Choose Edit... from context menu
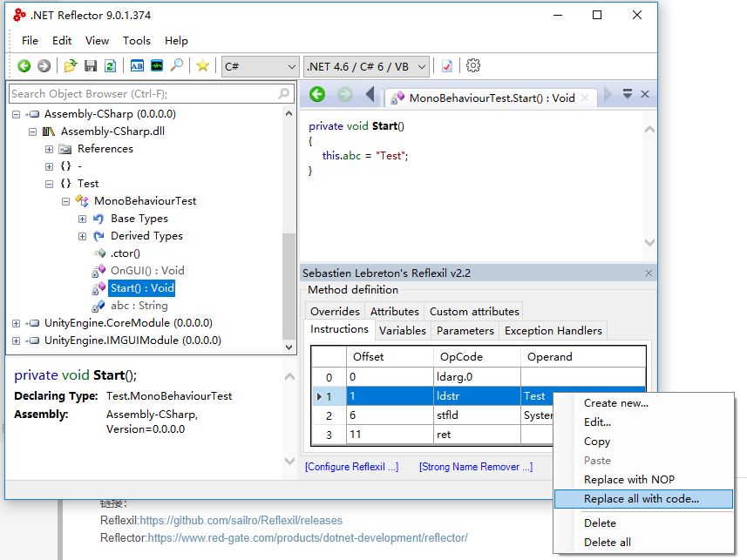This screenshot has height=560, width=747. click(643, 422)
